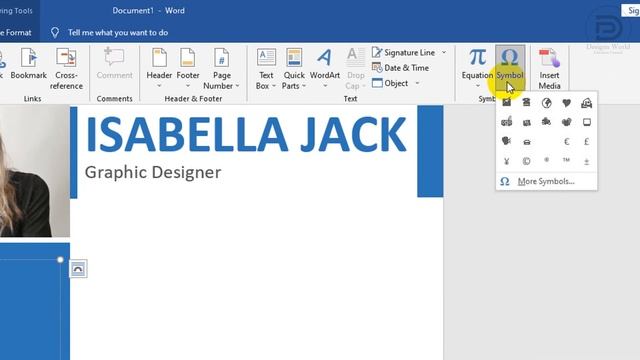Image resolution: width=640 pixels, height=360 pixels.
Task: Expand the Signature Line arrow
Action: (x=444, y=53)
